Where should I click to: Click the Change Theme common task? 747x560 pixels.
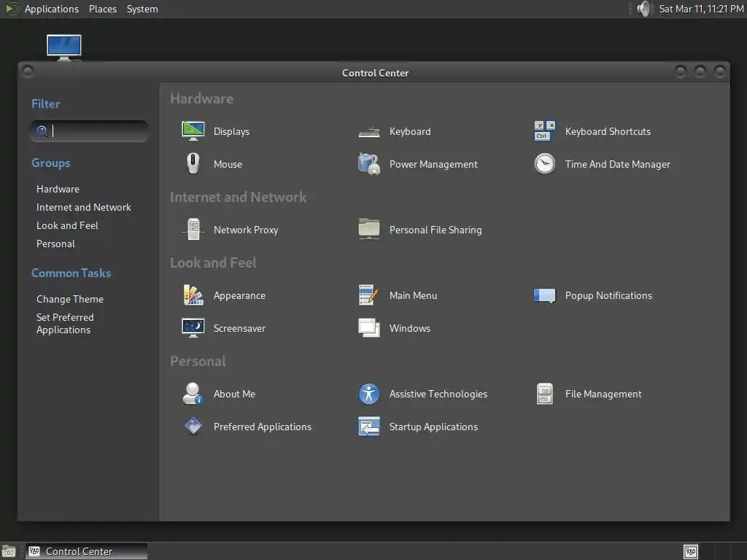pos(69,299)
